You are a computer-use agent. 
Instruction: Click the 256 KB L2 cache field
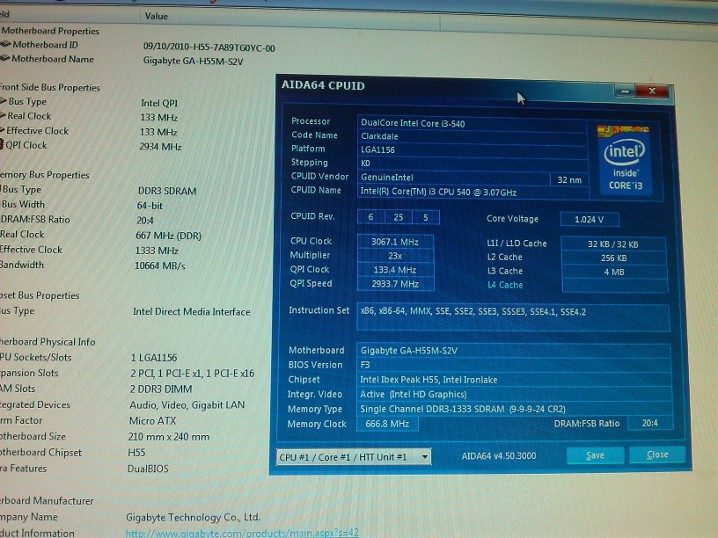click(614, 258)
